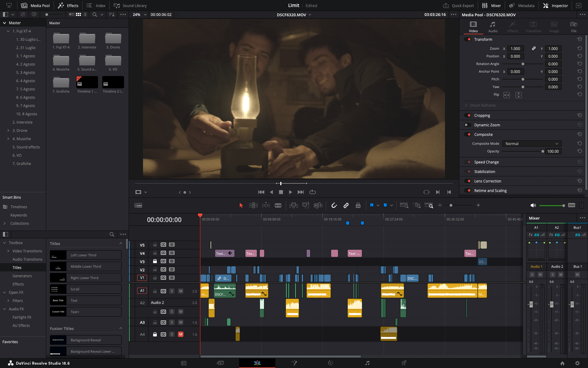The height and width of the screenshot is (368, 588).
Task: Select the Dynamic Trim Mode tool
Action: point(266,205)
